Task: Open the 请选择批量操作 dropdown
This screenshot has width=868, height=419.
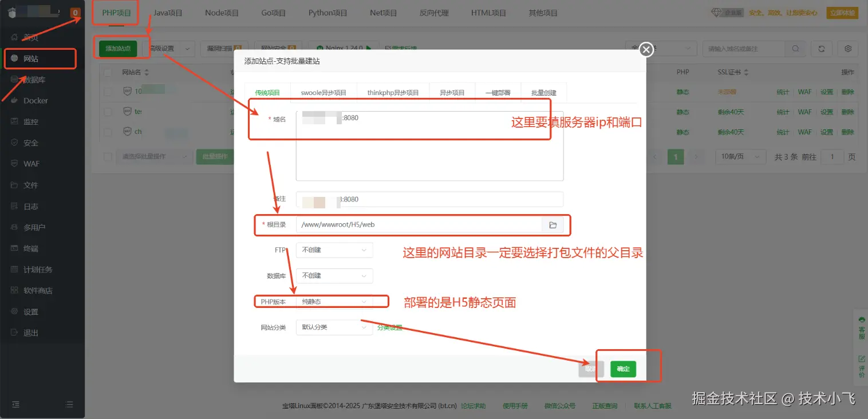Action: point(155,156)
